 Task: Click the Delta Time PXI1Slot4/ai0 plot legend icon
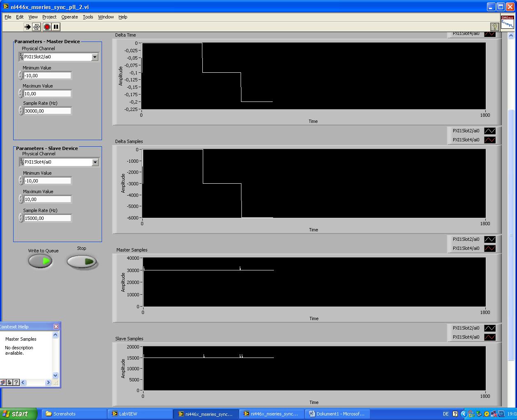tap(490, 34)
